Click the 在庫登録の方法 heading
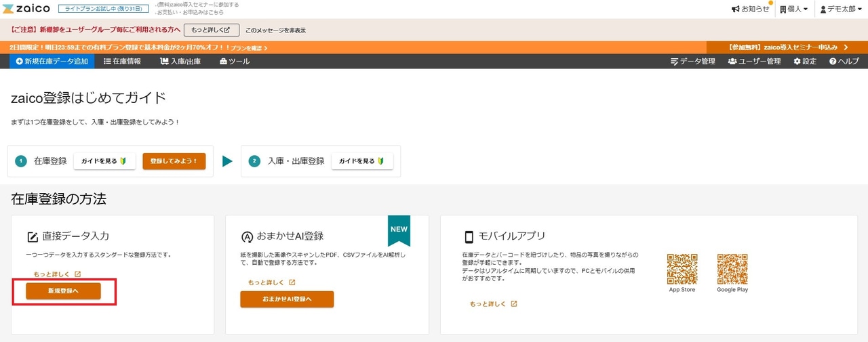Screen dimensions: 868x342 pos(59,199)
